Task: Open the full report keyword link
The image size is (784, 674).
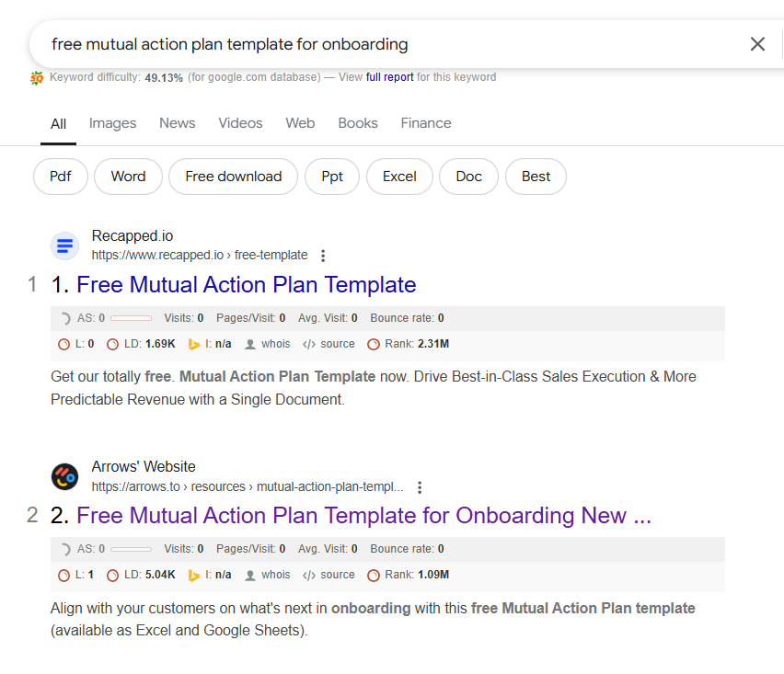Action: (389, 77)
